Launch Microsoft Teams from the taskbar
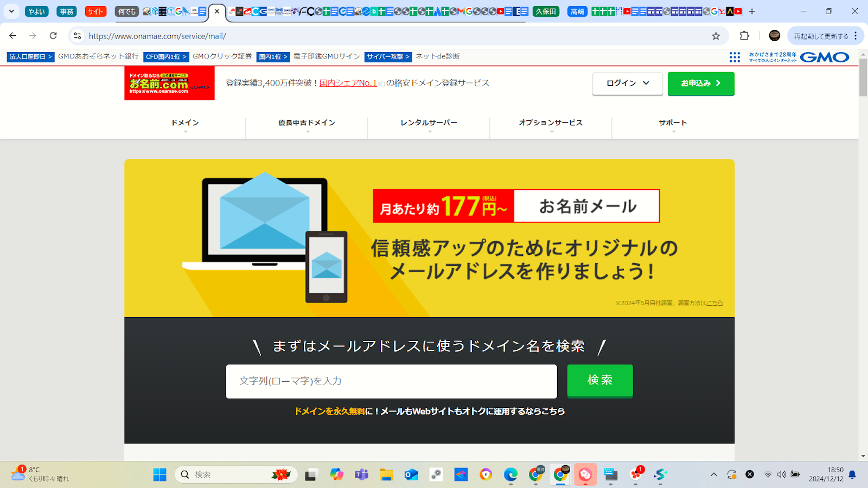Viewport: 868px width, 488px height. coord(361,475)
